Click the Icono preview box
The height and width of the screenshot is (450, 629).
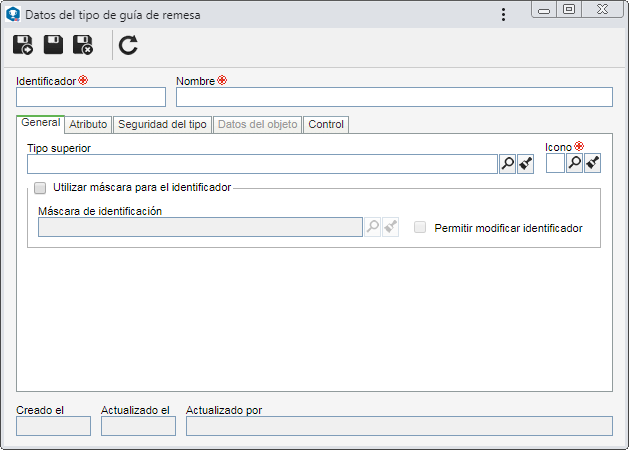pyautogui.click(x=555, y=163)
